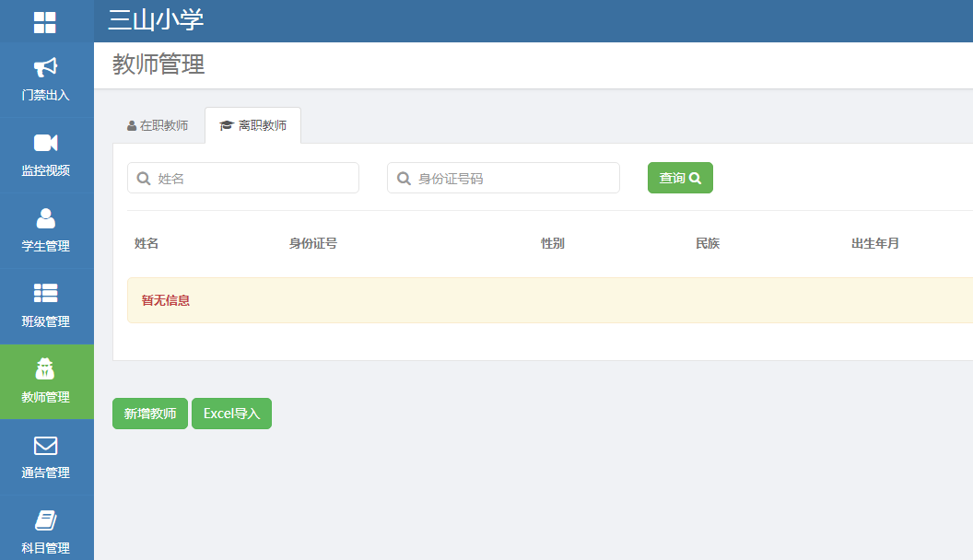
Task: Click the 姓名 column header
Action: [x=147, y=243]
